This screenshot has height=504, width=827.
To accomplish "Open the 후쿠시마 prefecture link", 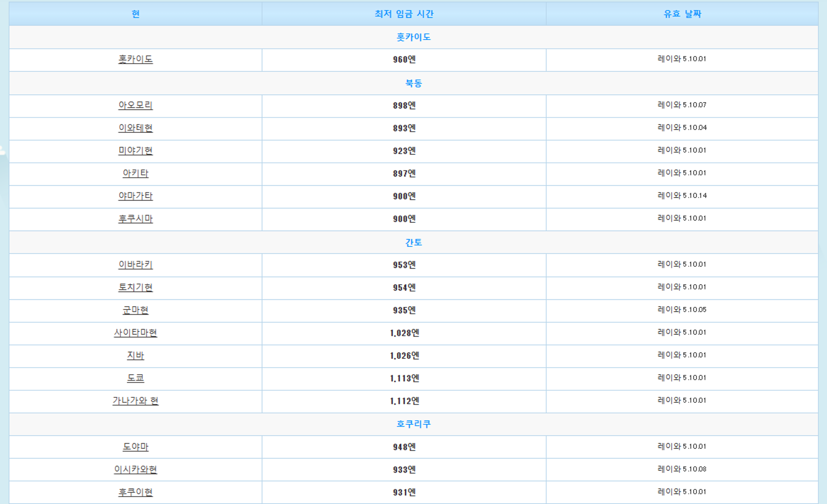I will coord(136,219).
